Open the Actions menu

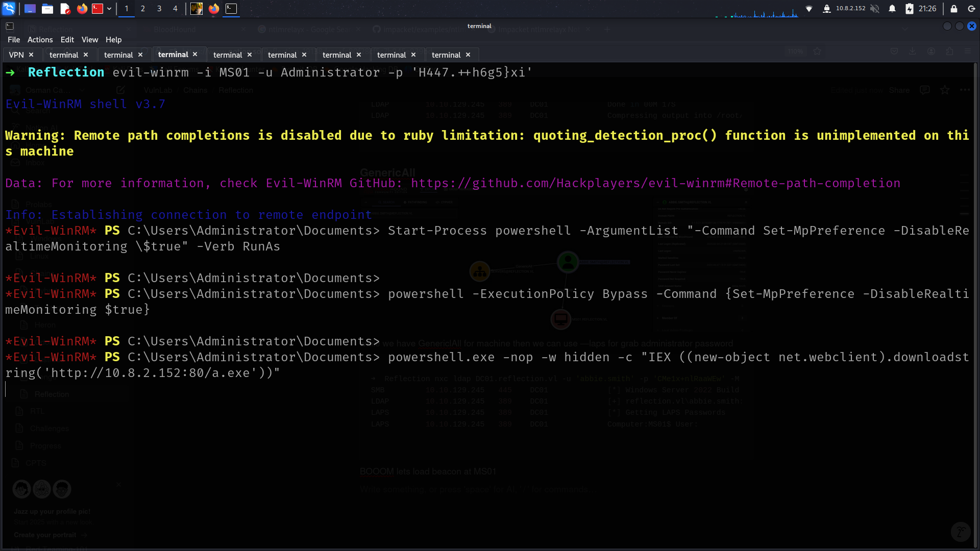pos(40,40)
